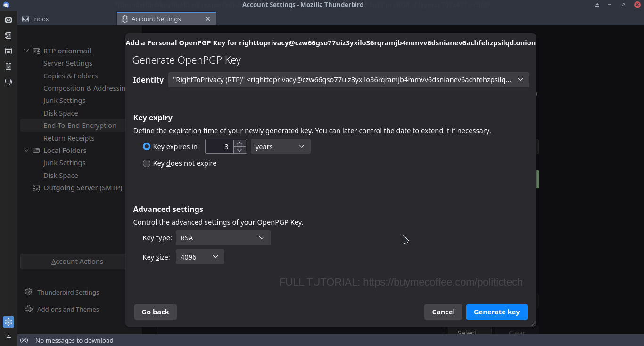Click the key expiry number field

220,147
